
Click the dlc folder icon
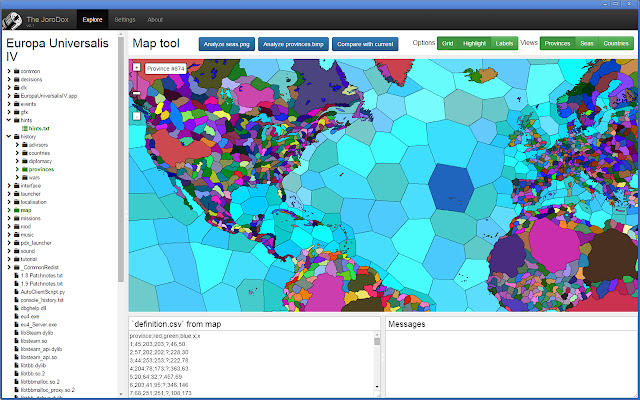click(x=17, y=87)
